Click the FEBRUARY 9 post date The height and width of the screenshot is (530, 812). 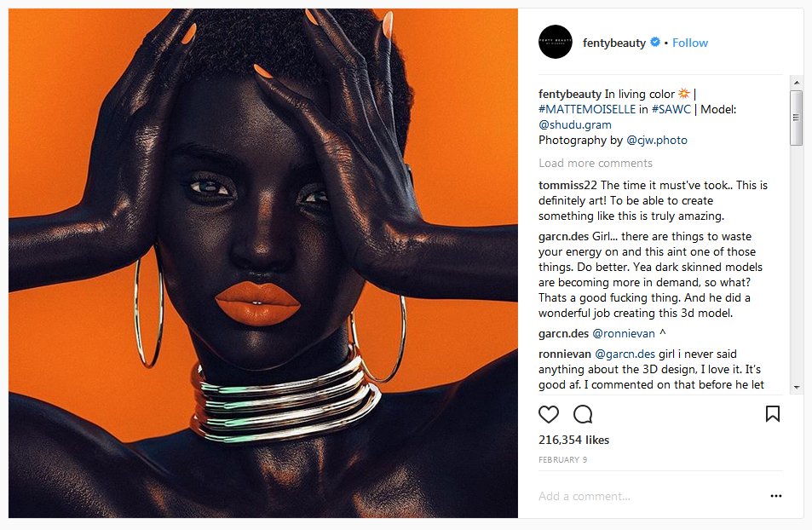pos(563,459)
